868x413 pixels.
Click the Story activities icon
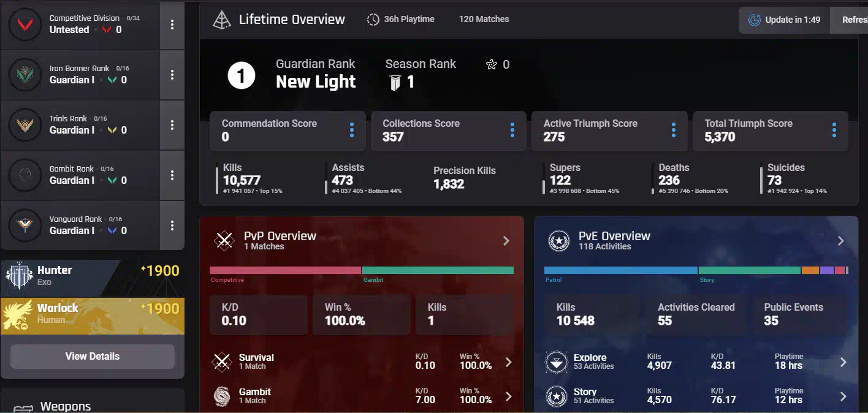(557, 396)
